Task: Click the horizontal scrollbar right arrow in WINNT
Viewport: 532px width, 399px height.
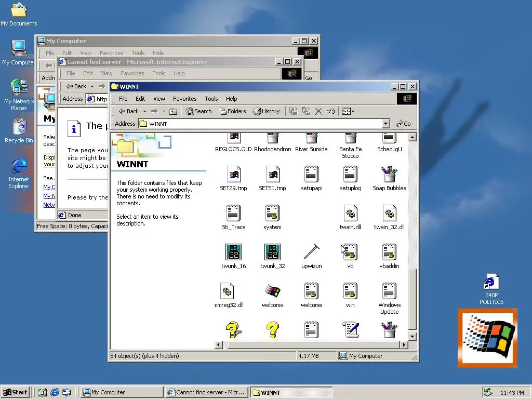Action: pyautogui.click(x=404, y=345)
